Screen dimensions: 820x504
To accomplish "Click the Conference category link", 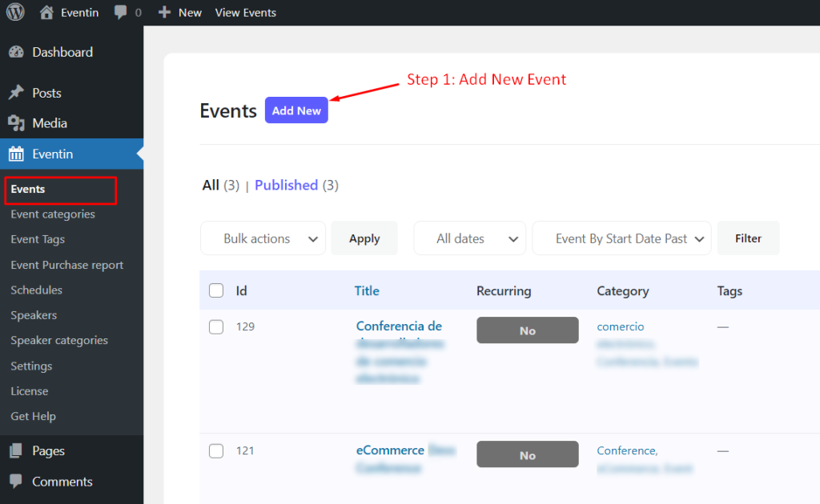I will pos(627,450).
